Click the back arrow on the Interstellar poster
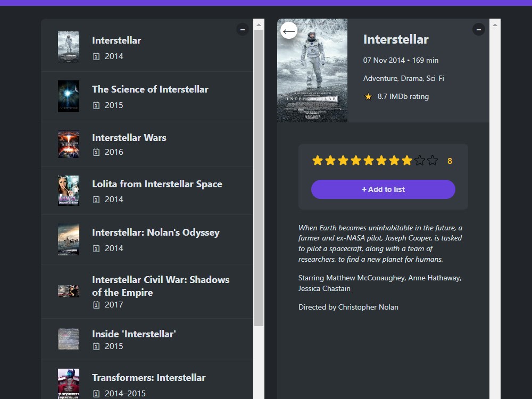This screenshot has width=532, height=399. [x=289, y=30]
